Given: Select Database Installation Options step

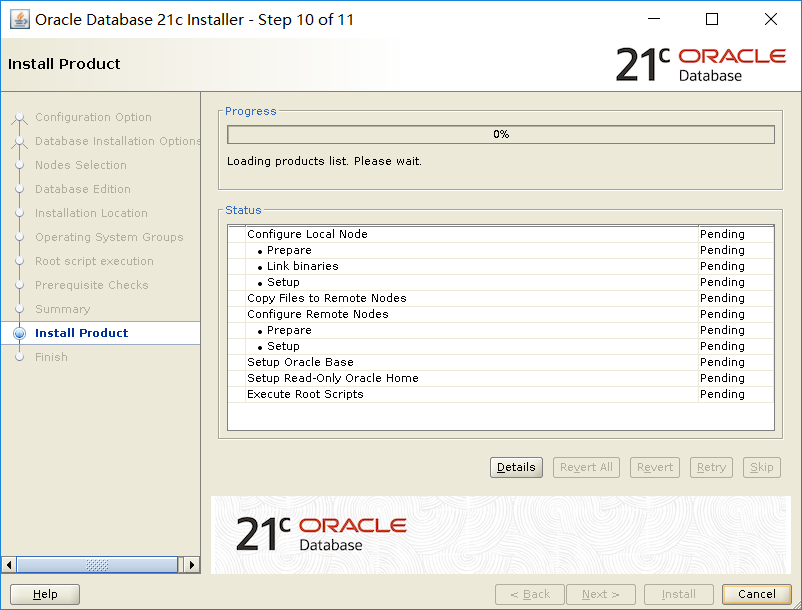Looking at the screenshot, I should coord(118,141).
